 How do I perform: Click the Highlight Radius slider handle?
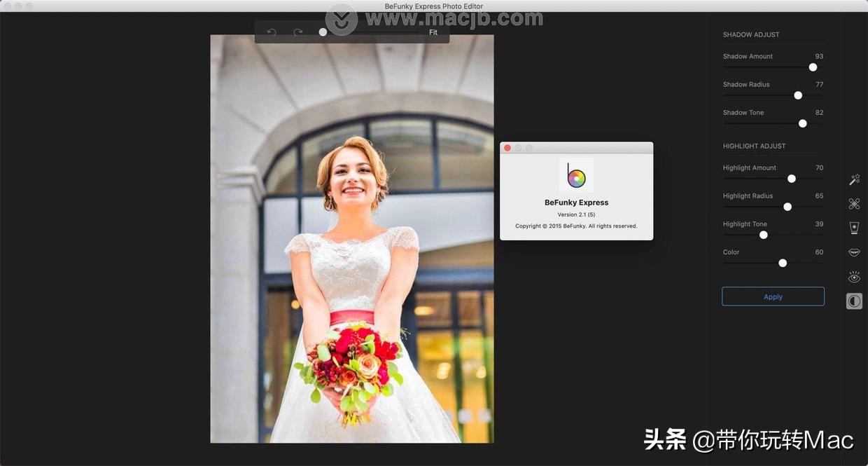coord(787,207)
